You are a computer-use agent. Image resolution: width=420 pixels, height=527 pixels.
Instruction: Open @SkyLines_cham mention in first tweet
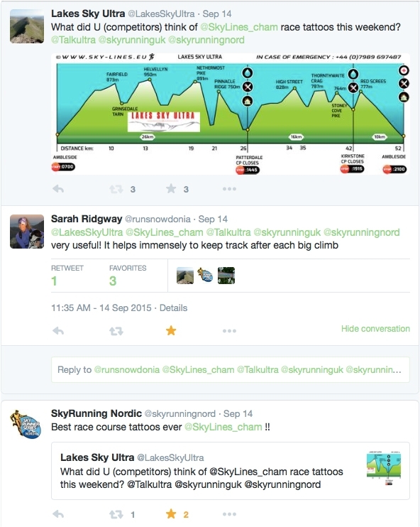(x=238, y=27)
